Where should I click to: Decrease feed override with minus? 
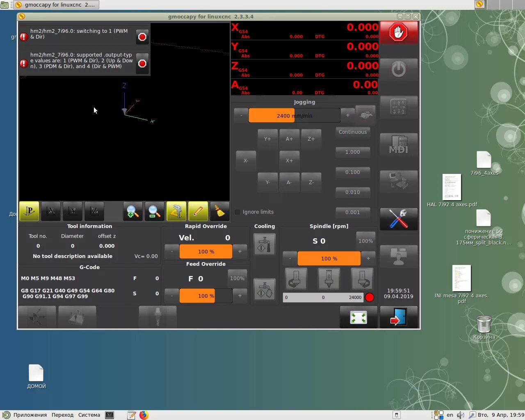[172, 296]
